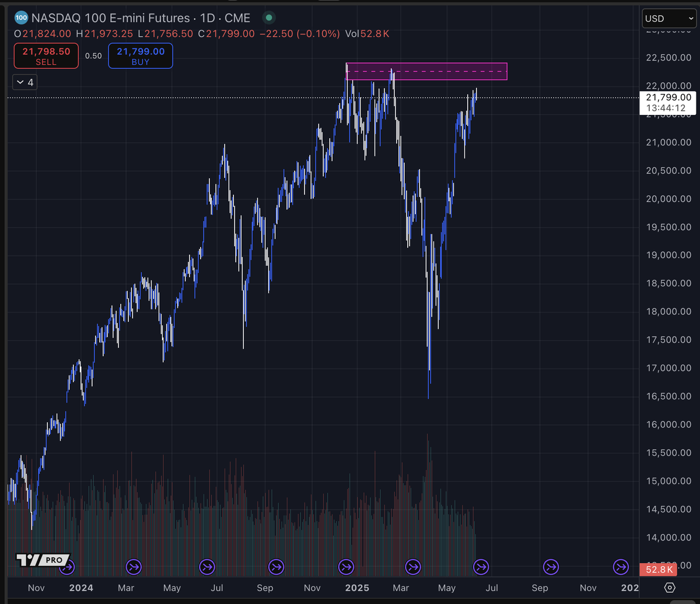Click the contract rollover icon above 2024 label
Image resolution: width=700 pixels, height=604 pixels.
point(68,567)
